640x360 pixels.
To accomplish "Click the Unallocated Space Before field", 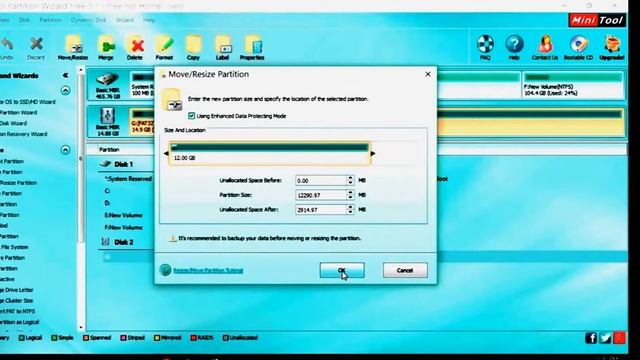I will [321, 180].
